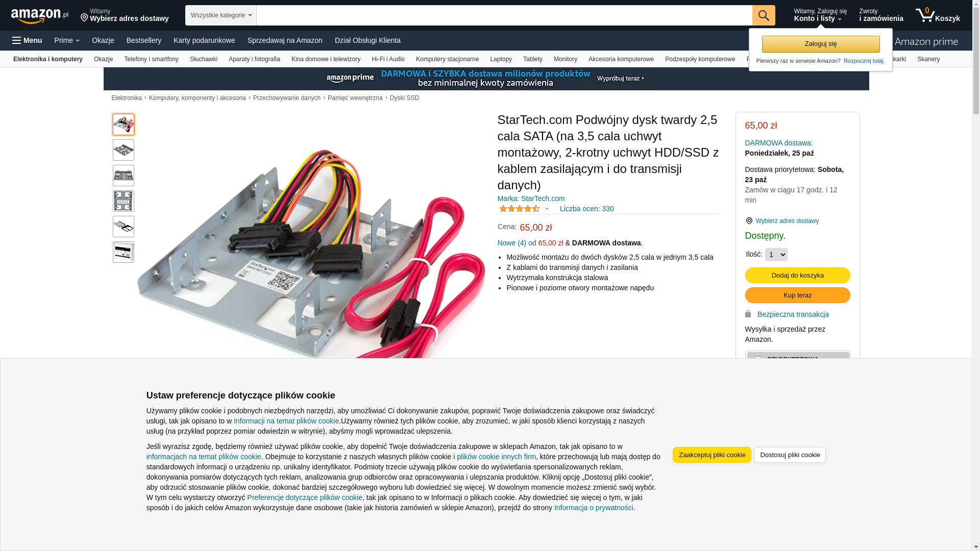Open the Bestsellery menu item
Image resolution: width=980 pixels, height=551 pixels.
(x=144, y=40)
